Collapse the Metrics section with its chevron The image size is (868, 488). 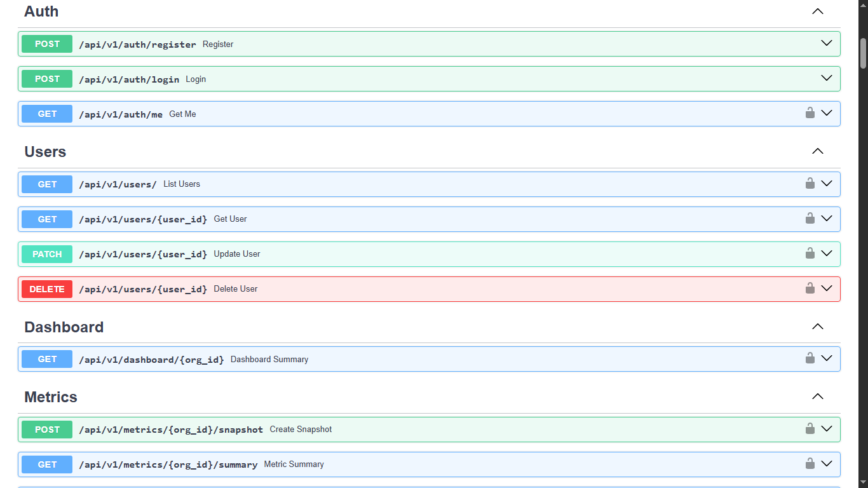coord(818,396)
